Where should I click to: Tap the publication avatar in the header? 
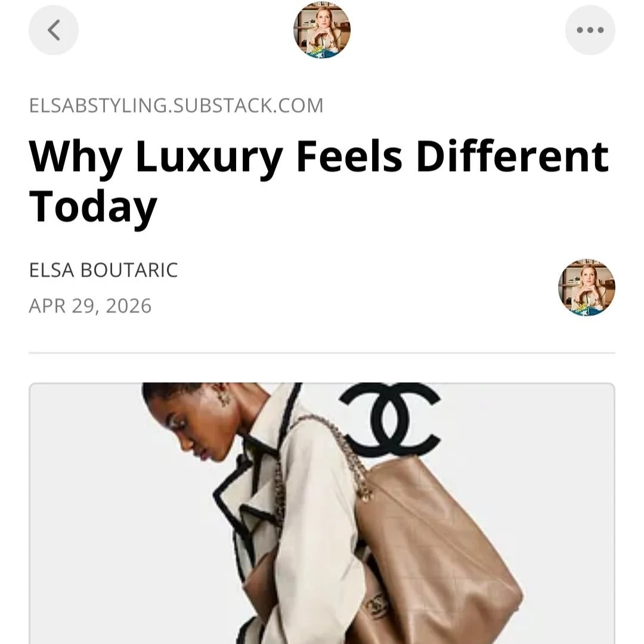pyautogui.click(x=322, y=30)
